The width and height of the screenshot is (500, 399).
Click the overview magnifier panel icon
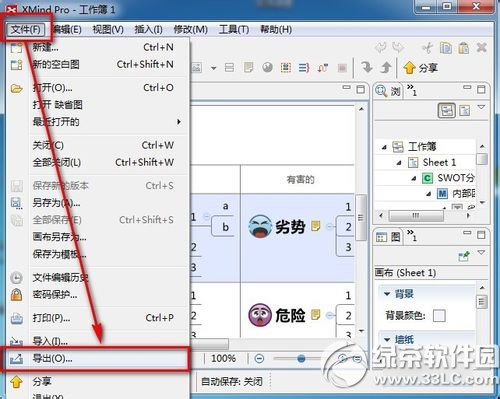click(381, 90)
